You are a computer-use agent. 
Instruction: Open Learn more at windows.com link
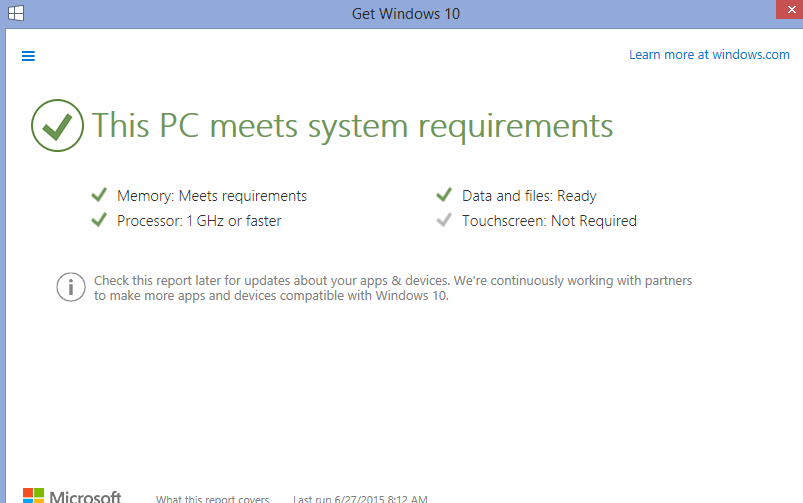[x=709, y=55]
